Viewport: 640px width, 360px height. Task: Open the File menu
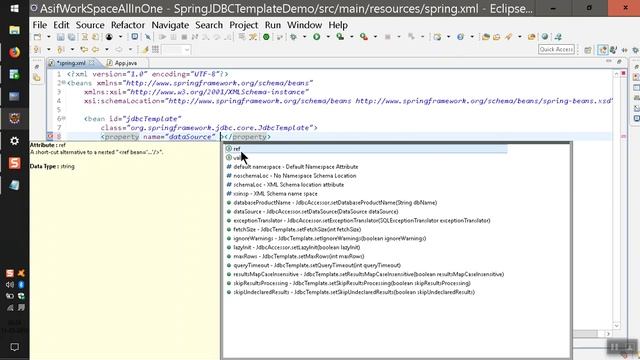coord(40,25)
